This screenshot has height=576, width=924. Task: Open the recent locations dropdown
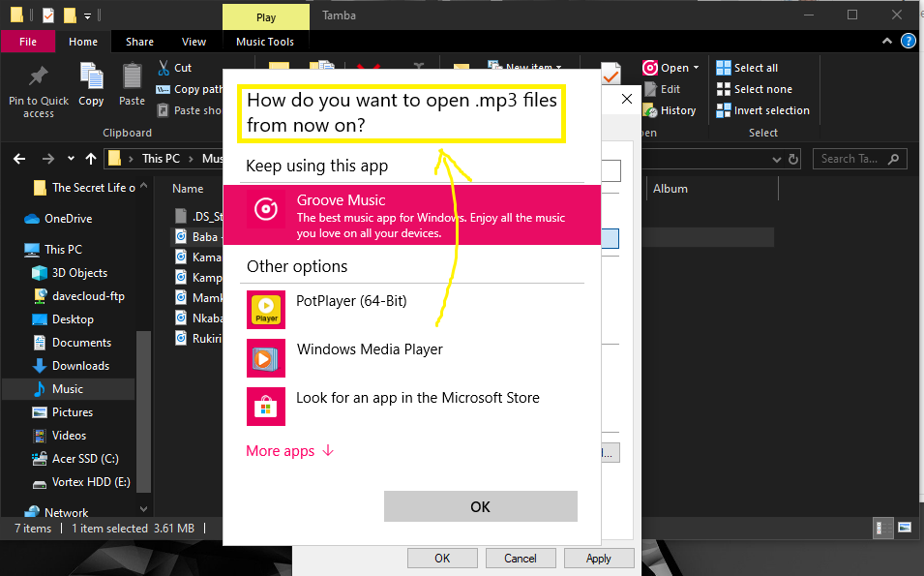(71, 159)
